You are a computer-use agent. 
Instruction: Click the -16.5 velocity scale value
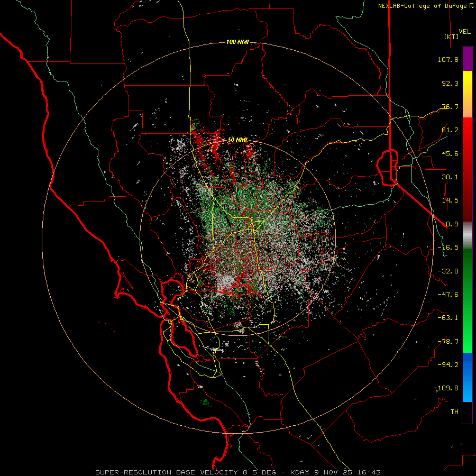point(448,248)
